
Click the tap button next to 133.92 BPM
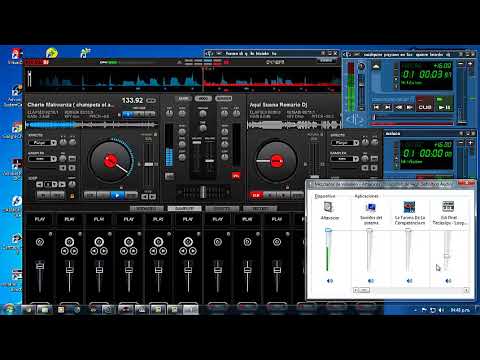151,100
